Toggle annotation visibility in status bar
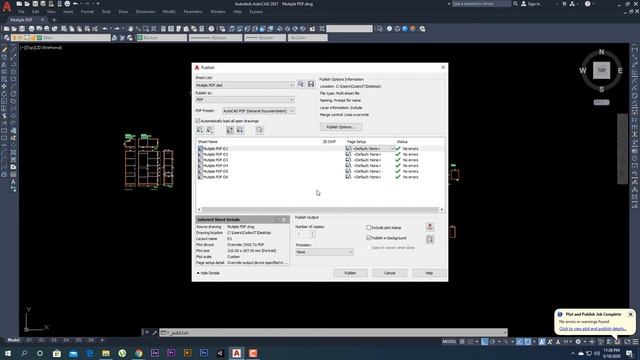This screenshot has height=360, width=640. 542,342
